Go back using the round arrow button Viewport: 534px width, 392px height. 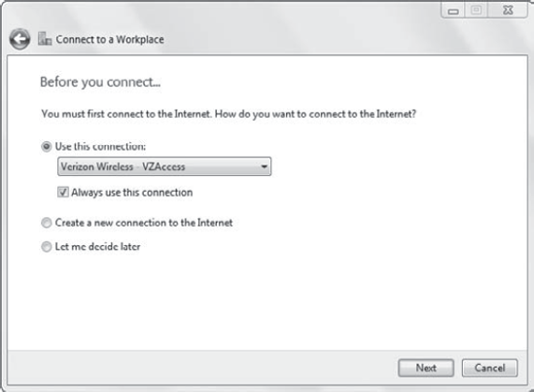[x=19, y=39]
